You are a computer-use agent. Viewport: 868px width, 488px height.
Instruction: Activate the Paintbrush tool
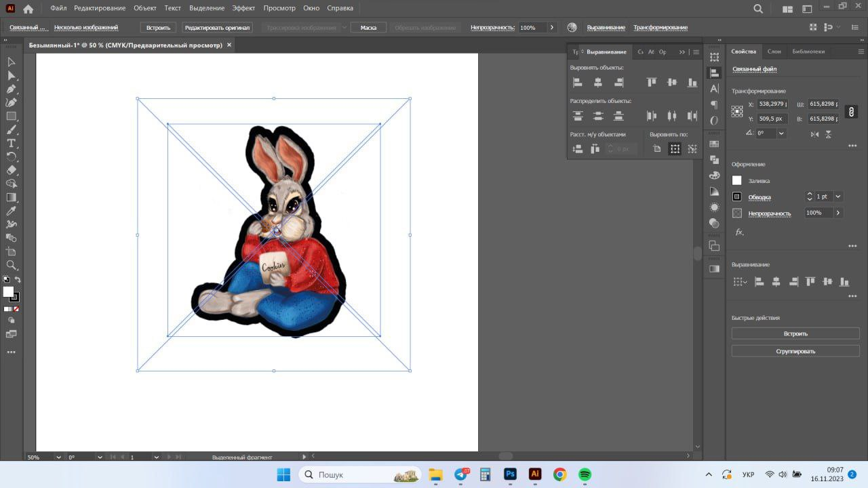tap(12, 129)
